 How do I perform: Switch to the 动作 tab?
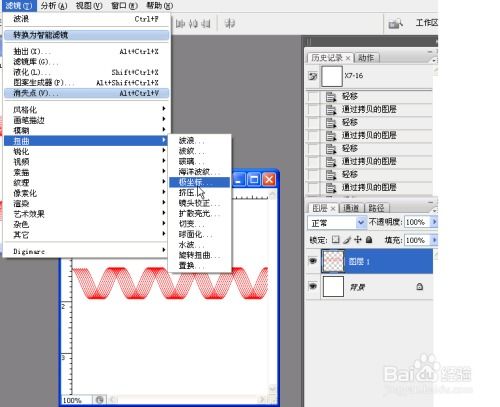point(366,58)
